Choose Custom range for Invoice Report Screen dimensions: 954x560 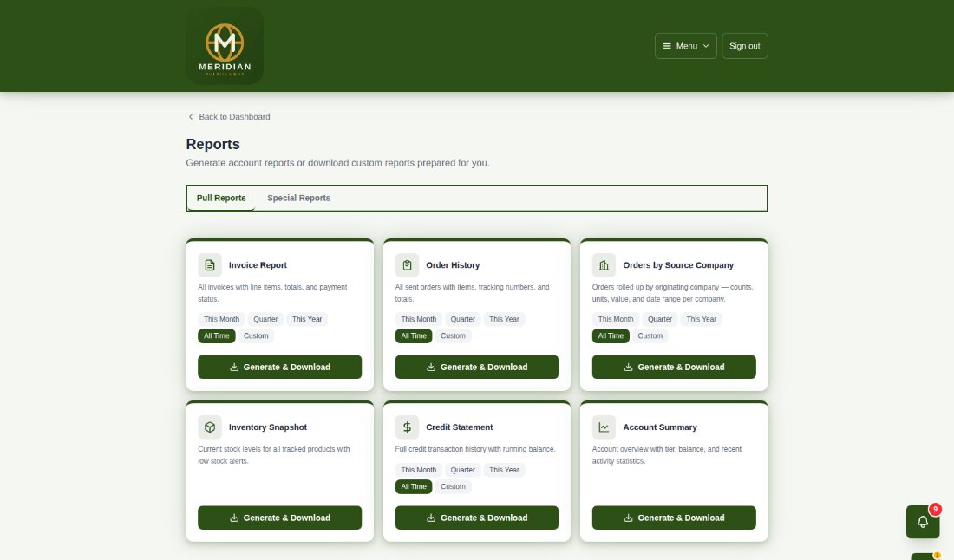click(x=256, y=335)
